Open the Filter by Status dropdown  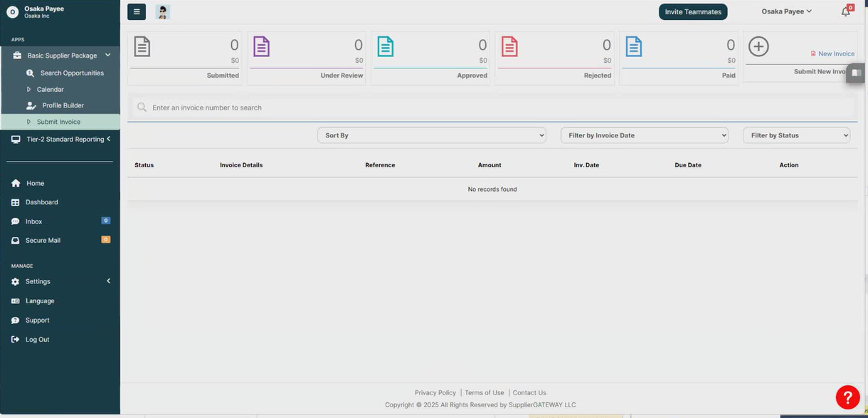click(795, 135)
